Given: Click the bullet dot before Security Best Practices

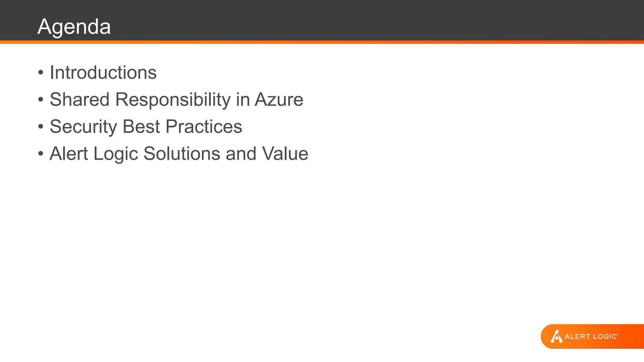Looking at the screenshot, I should [x=41, y=127].
